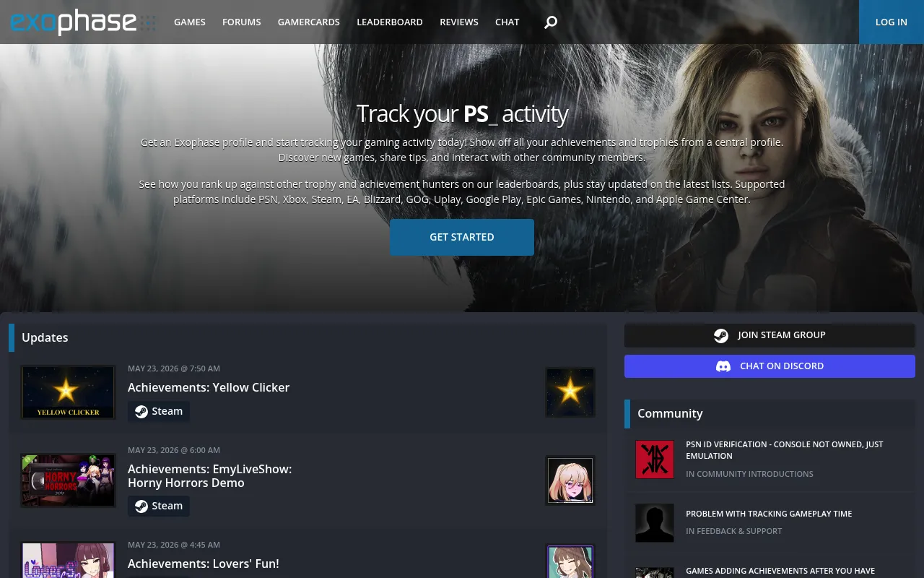
Task: Open the Leaderboard page
Action: (x=390, y=22)
